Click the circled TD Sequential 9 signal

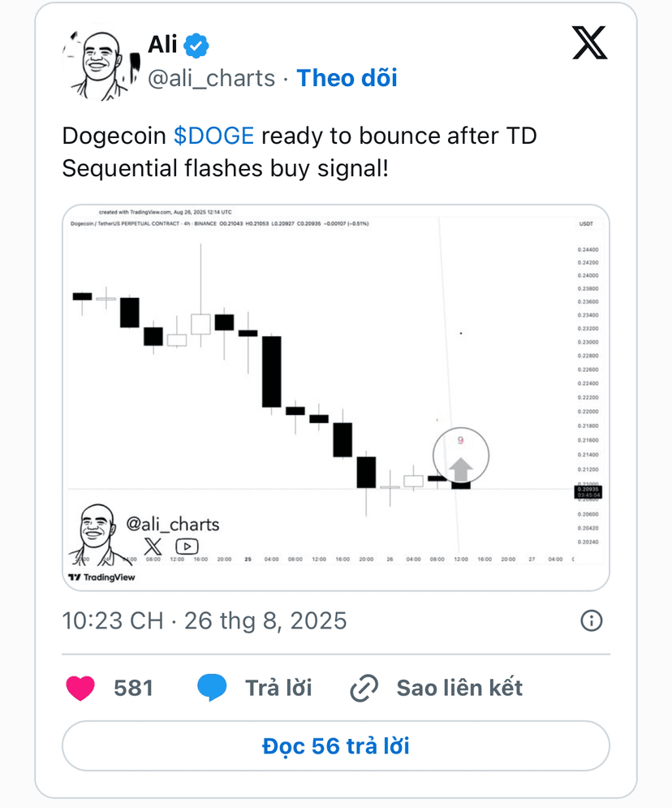[x=460, y=456]
